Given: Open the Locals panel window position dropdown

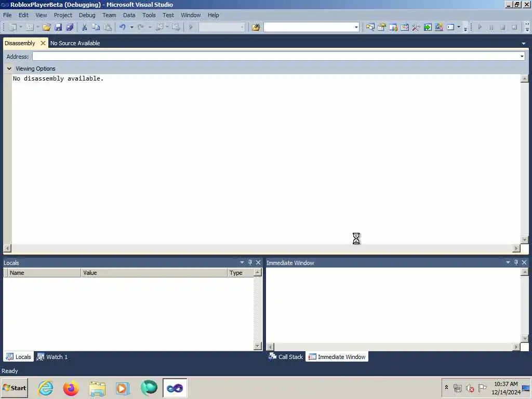Looking at the screenshot, I should (242, 262).
